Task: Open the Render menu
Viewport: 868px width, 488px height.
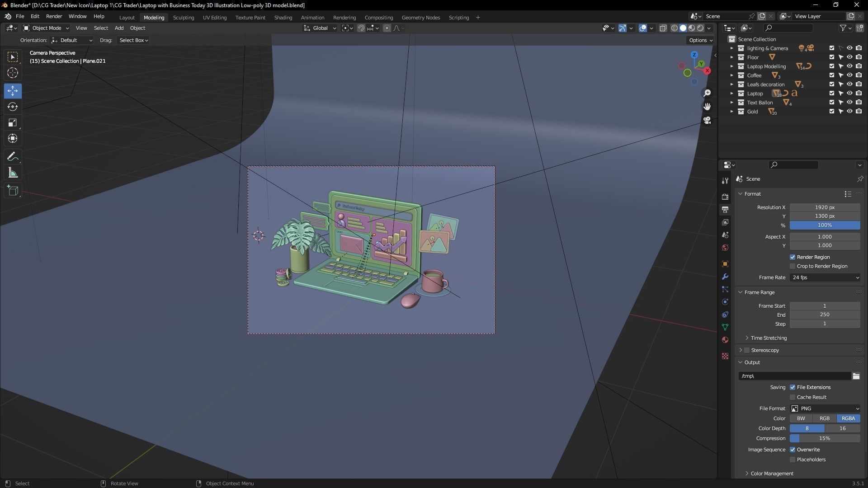Action: tap(54, 16)
